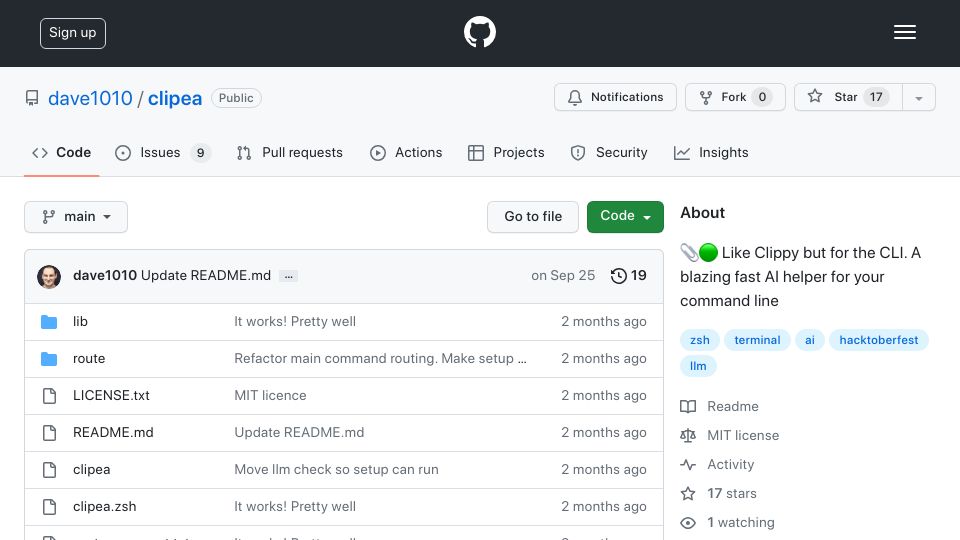
Task: View the 19 commits history
Action: pyautogui.click(x=628, y=276)
